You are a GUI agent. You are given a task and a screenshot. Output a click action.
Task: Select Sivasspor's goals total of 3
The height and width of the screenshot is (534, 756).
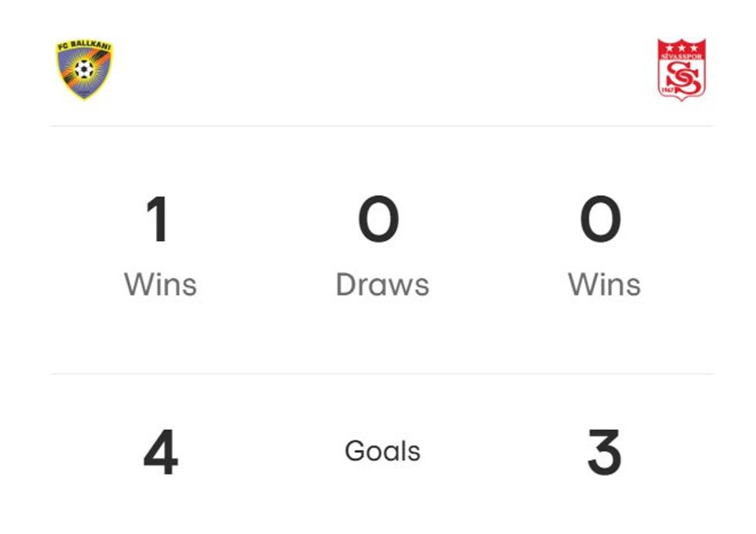point(604,454)
